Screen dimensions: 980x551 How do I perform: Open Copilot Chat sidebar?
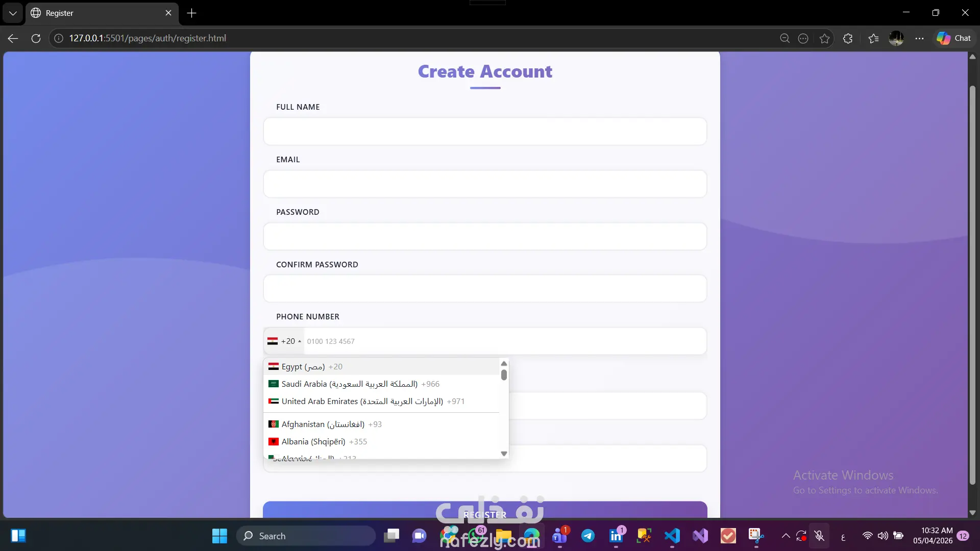pos(953,38)
